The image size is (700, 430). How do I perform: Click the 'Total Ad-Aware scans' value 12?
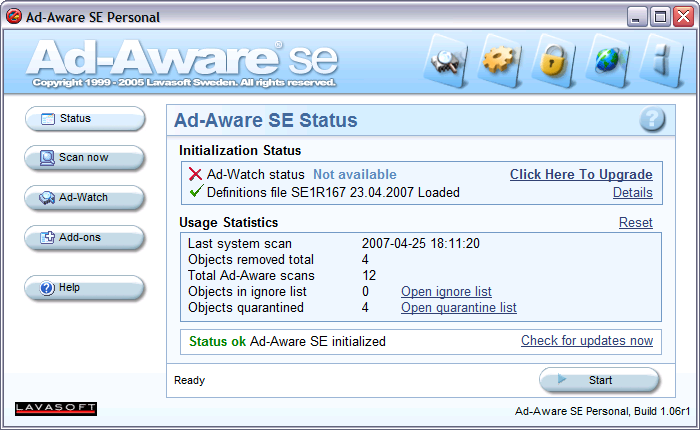coord(369,276)
